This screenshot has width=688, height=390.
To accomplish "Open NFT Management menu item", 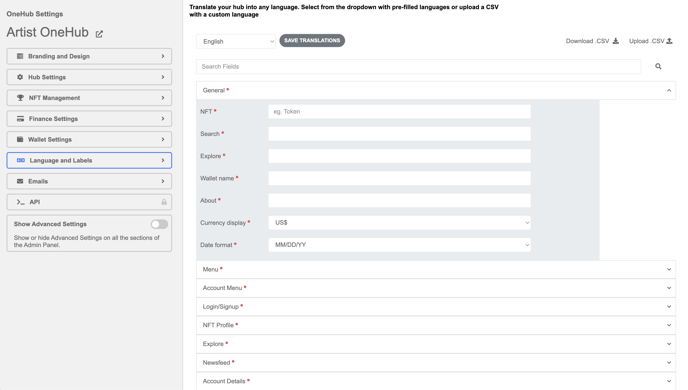I will (x=89, y=98).
